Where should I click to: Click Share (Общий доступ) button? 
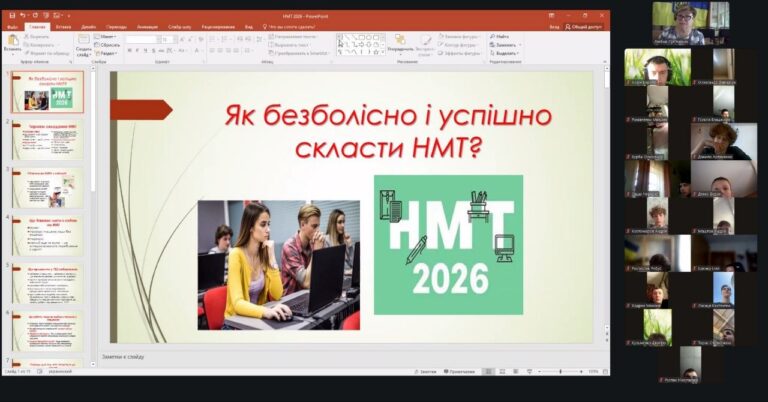pyautogui.click(x=584, y=27)
